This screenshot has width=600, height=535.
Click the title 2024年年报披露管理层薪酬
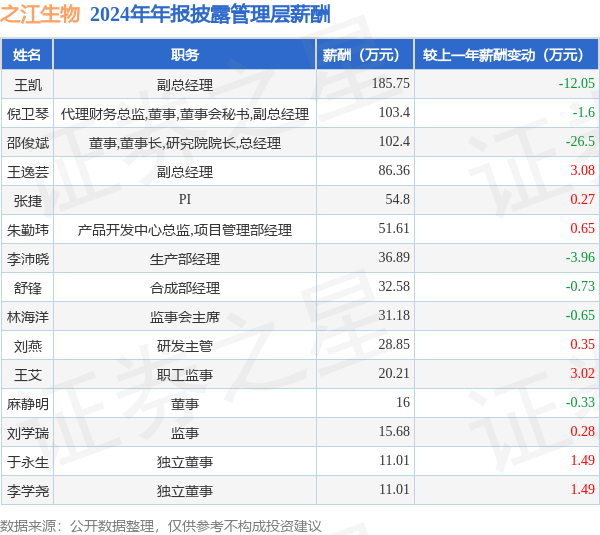(x=210, y=15)
